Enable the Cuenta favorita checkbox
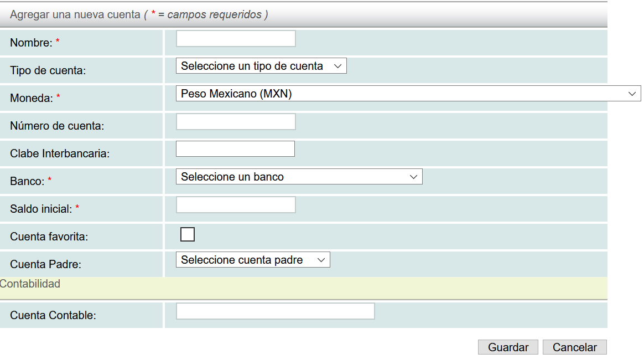644x359 pixels. coord(188,235)
